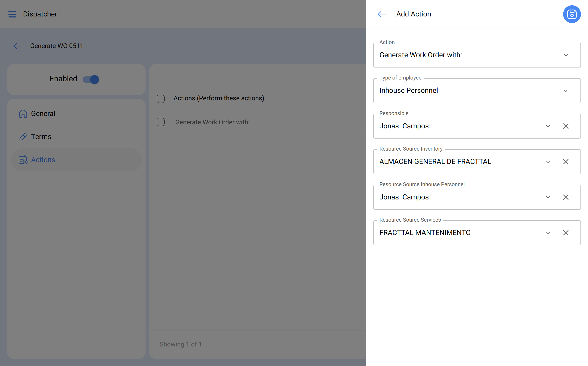Expand Responsible dropdown chevron
Image resolution: width=588 pixels, height=366 pixels.
(x=548, y=126)
